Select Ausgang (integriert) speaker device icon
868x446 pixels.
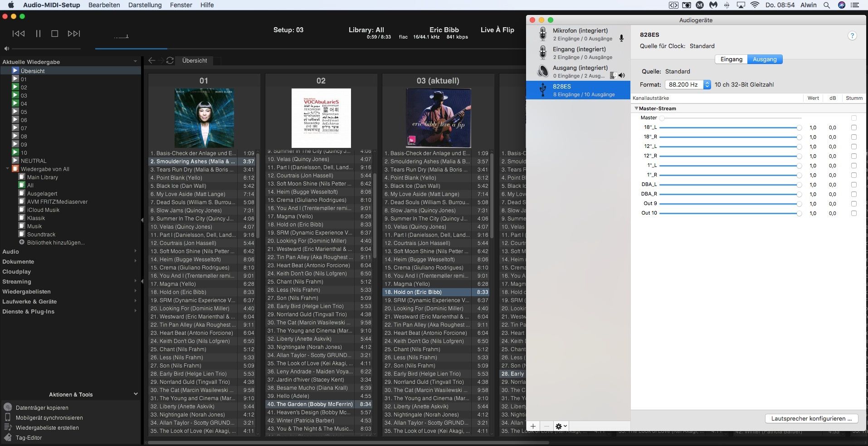coord(542,71)
